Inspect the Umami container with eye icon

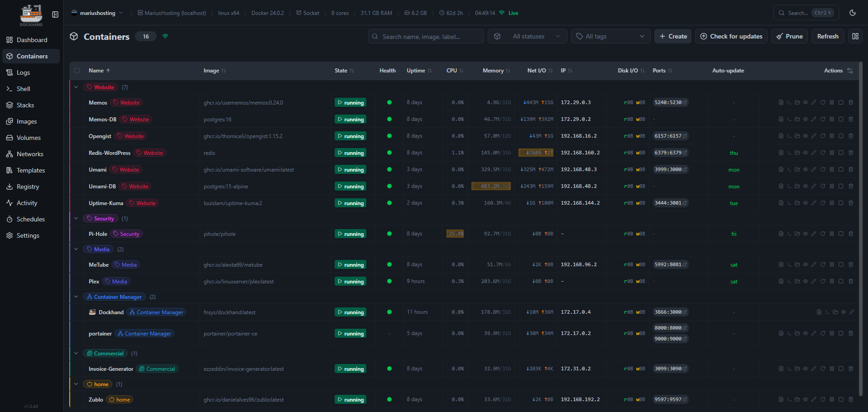[806, 170]
